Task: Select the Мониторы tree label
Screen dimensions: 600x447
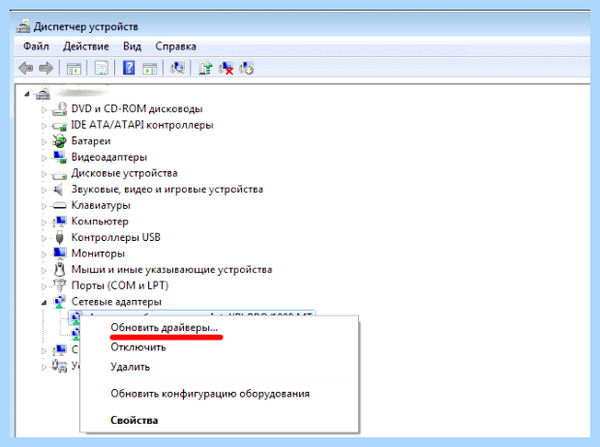Action: pos(98,254)
